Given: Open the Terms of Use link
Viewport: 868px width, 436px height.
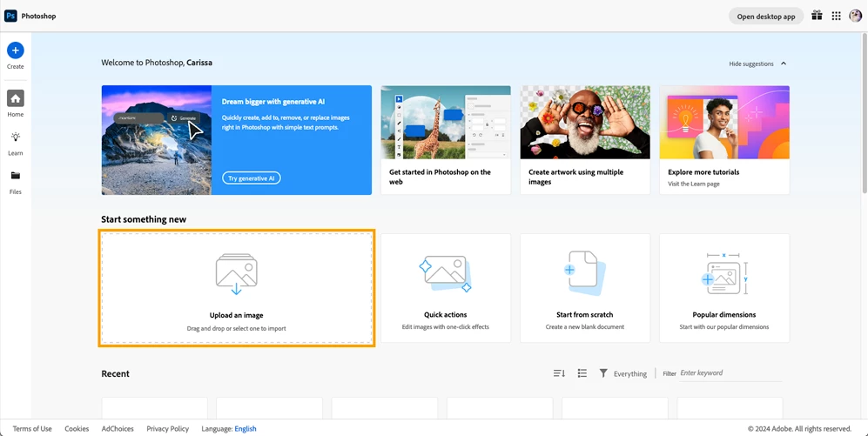Looking at the screenshot, I should (32, 429).
